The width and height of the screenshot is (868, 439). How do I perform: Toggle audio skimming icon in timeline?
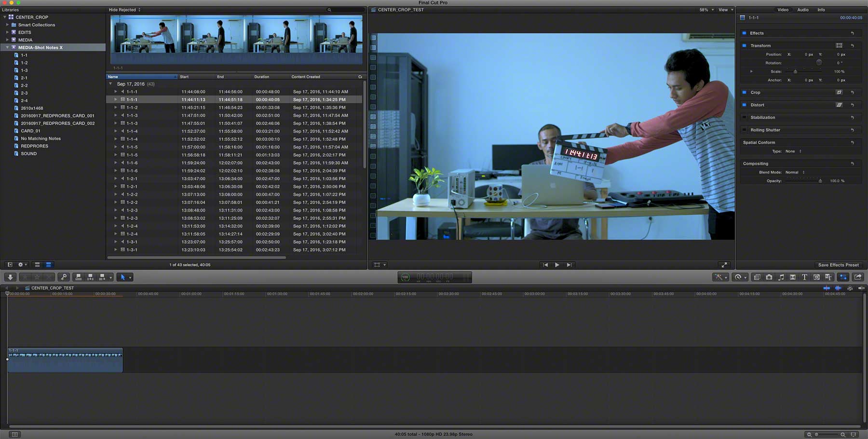[838, 288]
